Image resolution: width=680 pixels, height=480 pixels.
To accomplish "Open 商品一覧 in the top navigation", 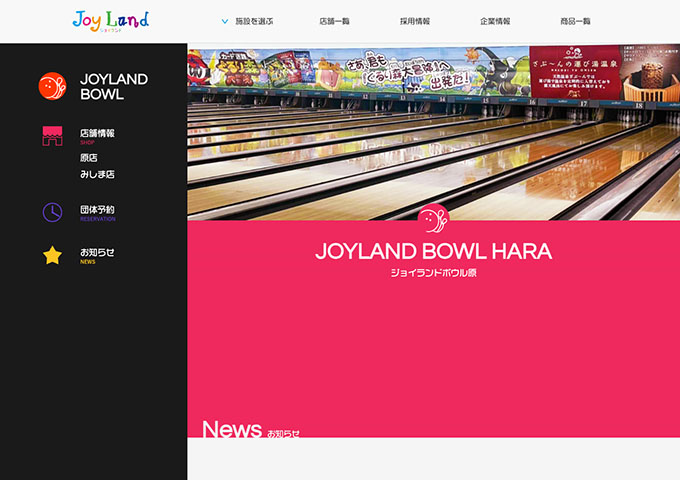I will coord(575,21).
